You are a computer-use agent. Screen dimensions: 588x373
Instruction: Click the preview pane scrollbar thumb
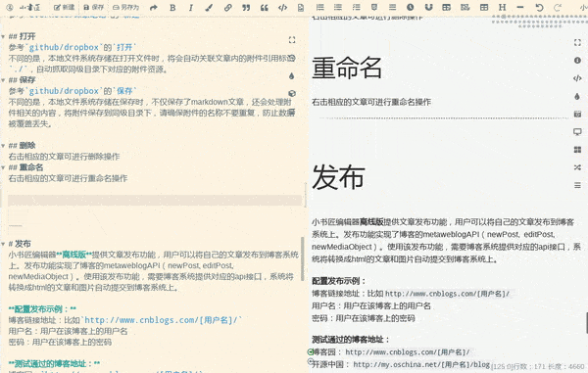[586, 323]
